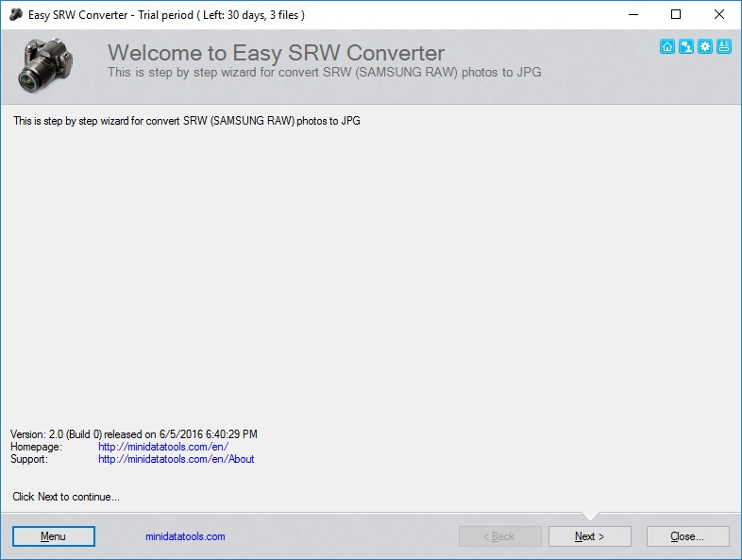This screenshot has width=742, height=560.
Task: Click Next to continue the wizard
Action: pos(590,536)
